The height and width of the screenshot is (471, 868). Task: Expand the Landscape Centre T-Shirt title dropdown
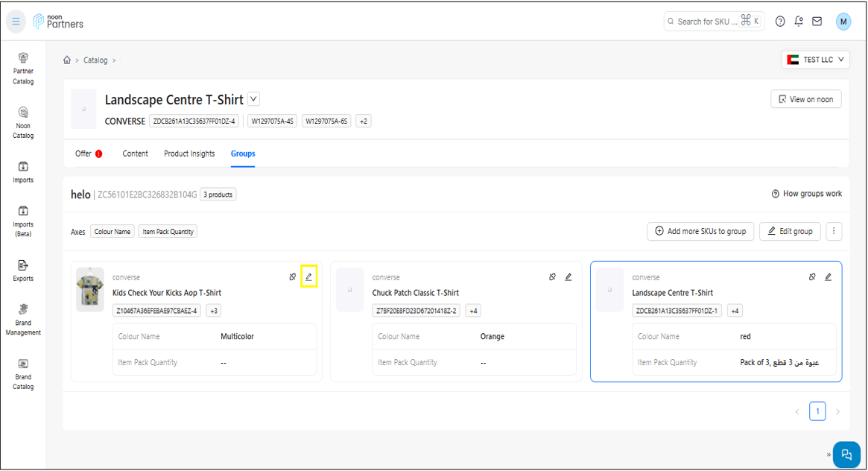click(x=253, y=99)
